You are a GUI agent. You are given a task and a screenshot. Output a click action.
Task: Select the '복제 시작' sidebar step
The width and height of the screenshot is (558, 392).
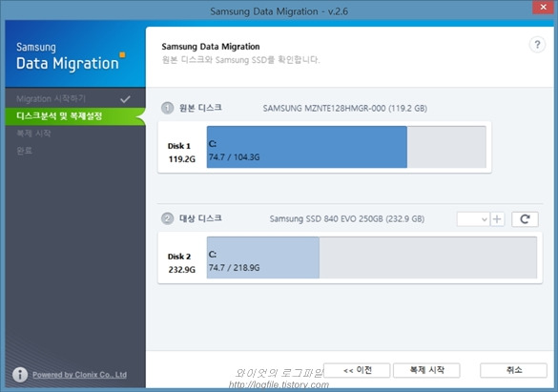pos(33,134)
